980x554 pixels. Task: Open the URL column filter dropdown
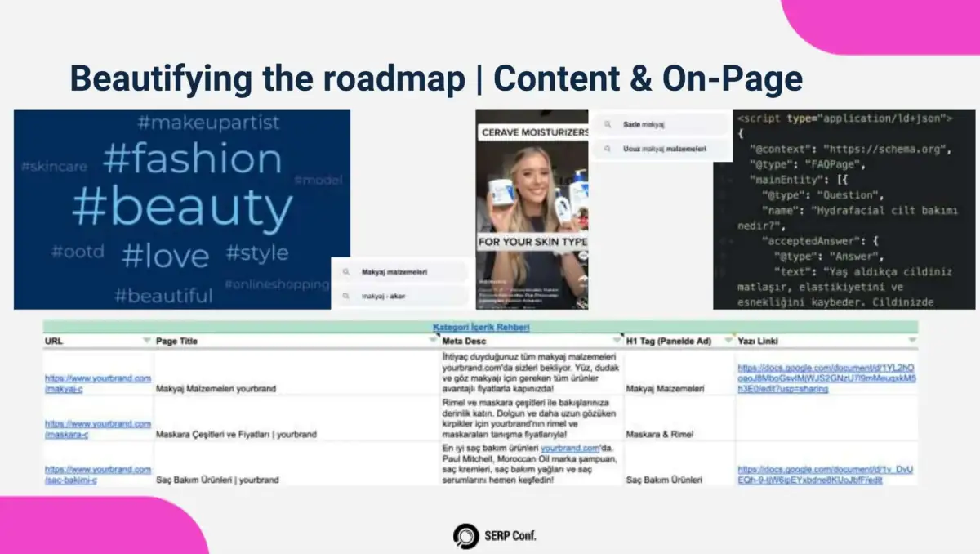coord(146,340)
